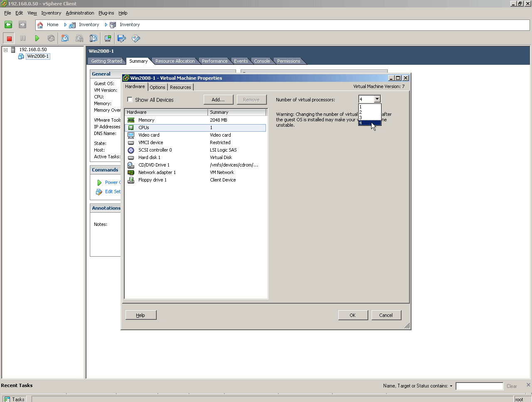
Task: Click the Remove hardware button
Action: tap(251, 100)
